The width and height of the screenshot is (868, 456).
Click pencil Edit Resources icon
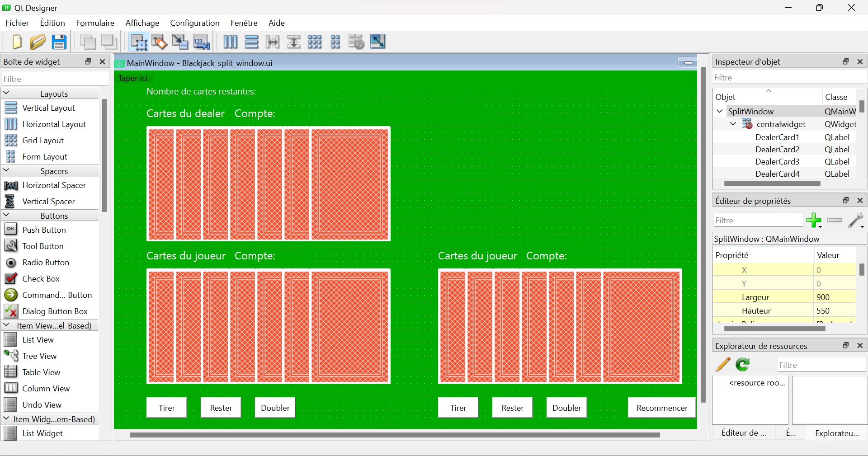[x=723, y=364]
